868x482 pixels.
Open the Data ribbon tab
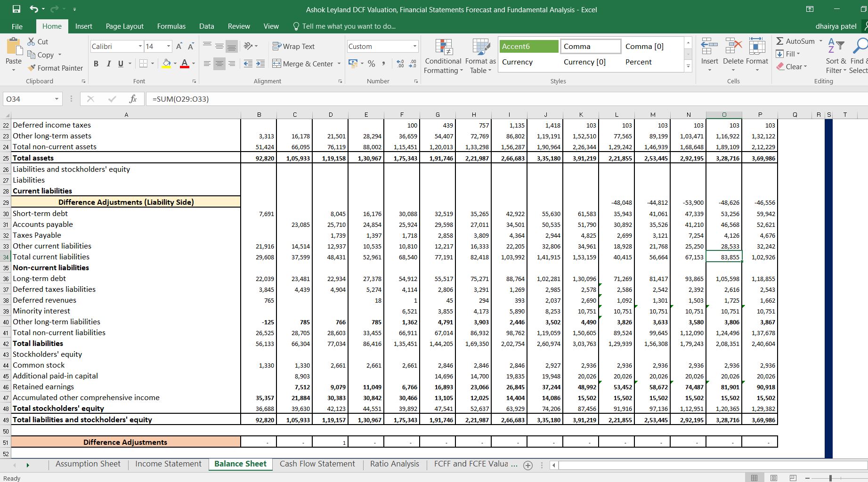pyautogui.click(x=206, y=26)
